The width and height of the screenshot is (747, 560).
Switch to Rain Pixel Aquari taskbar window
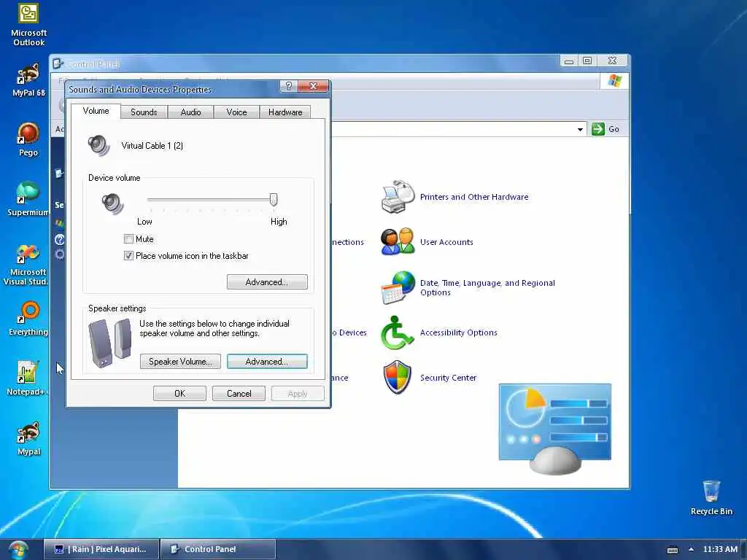pos(102,549)
